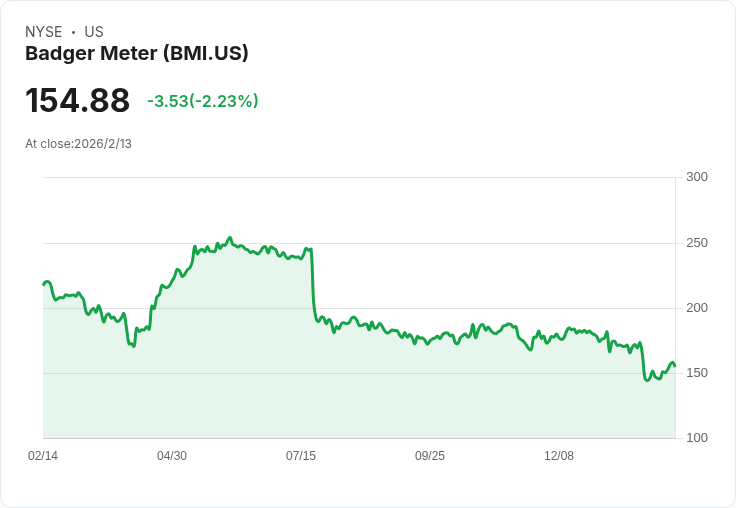Click the sharp mid-July drop on chart line

[313, 282]
